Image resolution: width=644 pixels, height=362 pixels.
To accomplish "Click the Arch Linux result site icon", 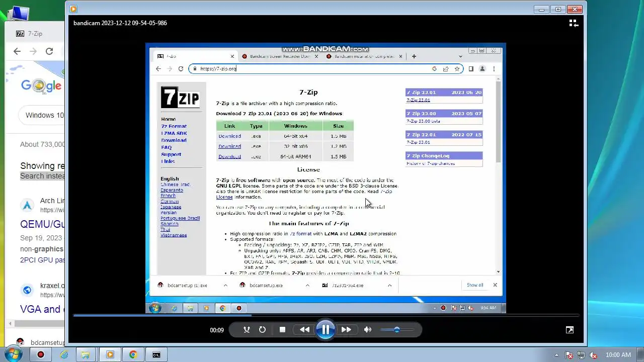I will [27, 205].
